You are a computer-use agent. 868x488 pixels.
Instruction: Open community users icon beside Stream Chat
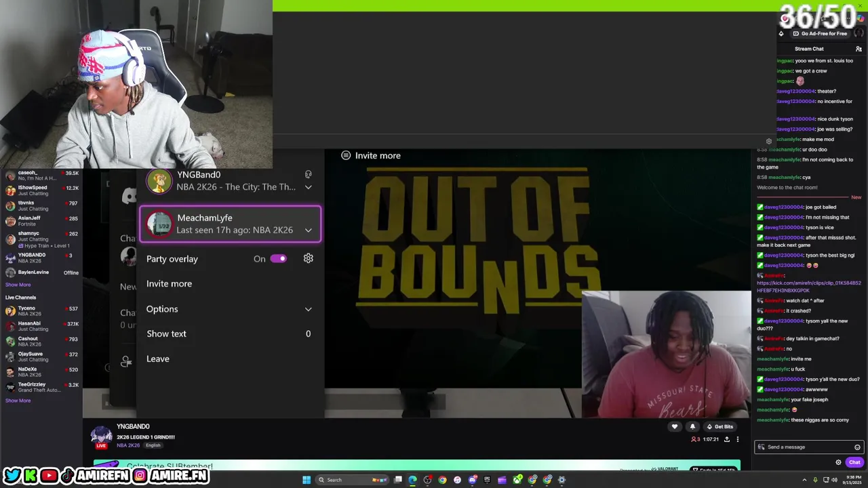click(x=859, y=49)
